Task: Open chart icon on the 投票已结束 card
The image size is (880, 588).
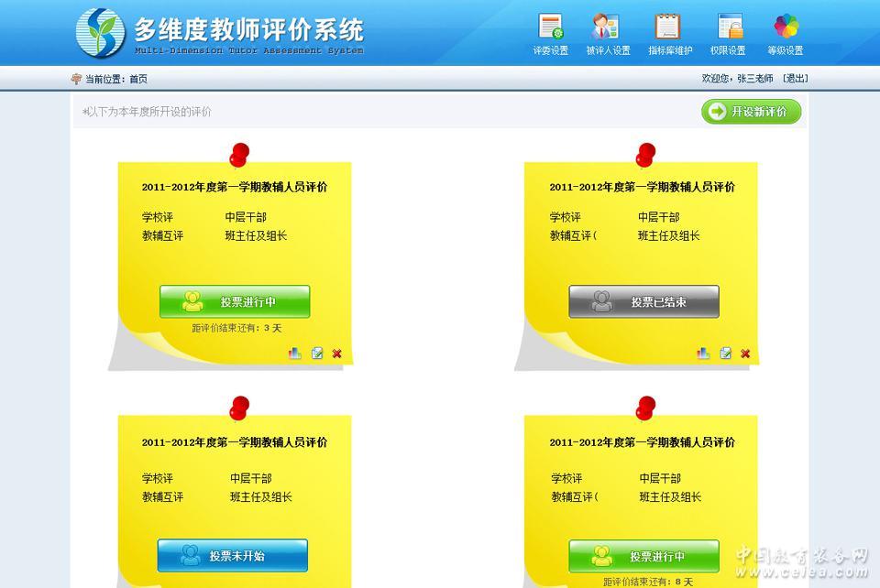Action: 703,354
